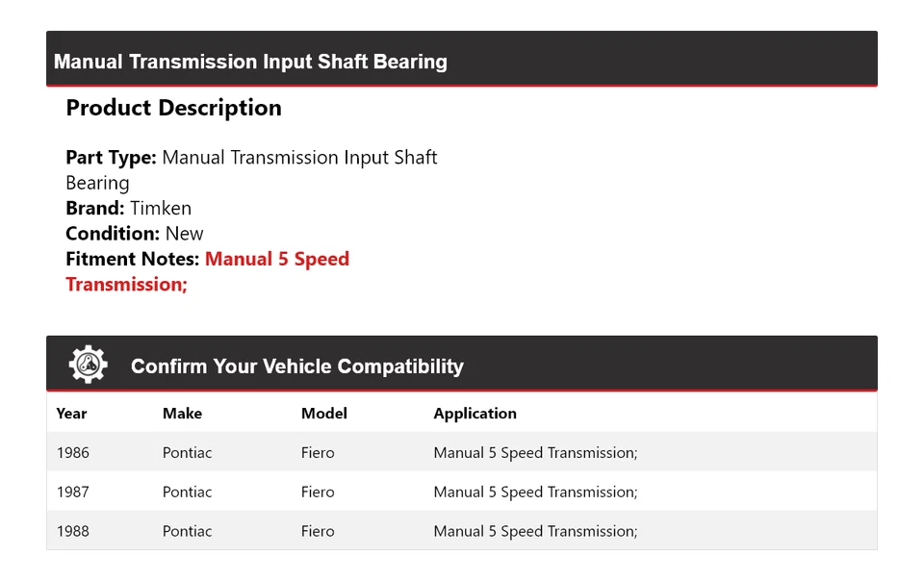Click the 1986 row application text
Screen dimensions: 924x581
tap(536, 453)
